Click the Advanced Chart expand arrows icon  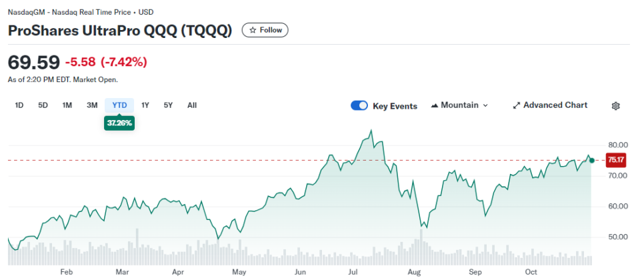(x=517, y=105)
